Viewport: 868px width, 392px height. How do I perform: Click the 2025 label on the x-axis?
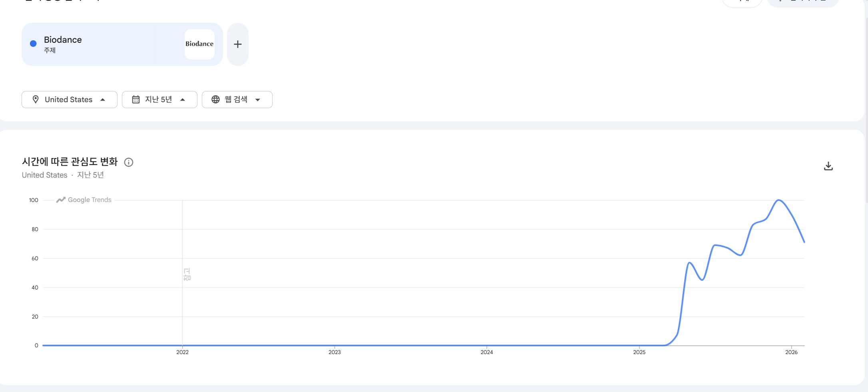[639, 352]
